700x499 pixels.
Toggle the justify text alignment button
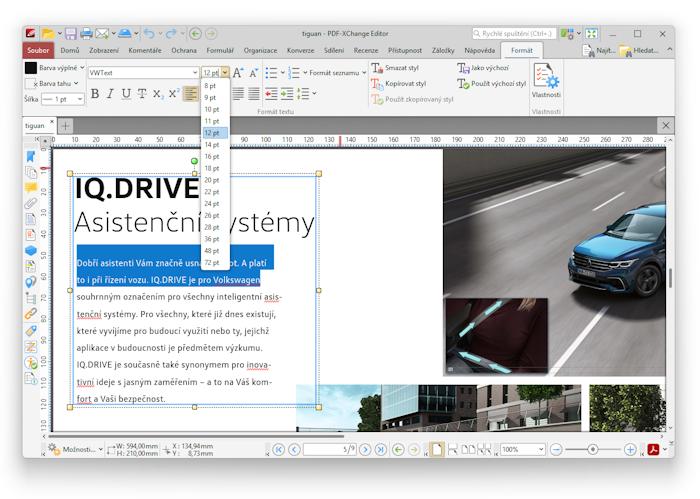point(254,94)
